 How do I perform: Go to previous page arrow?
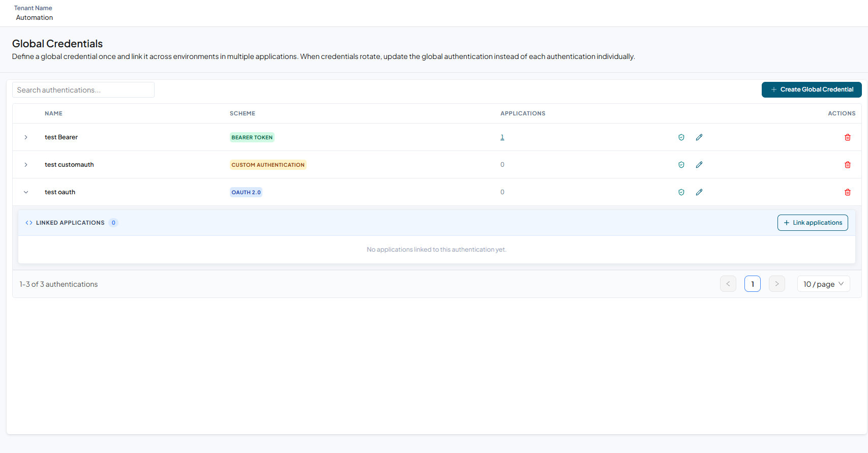pos(728,284)
